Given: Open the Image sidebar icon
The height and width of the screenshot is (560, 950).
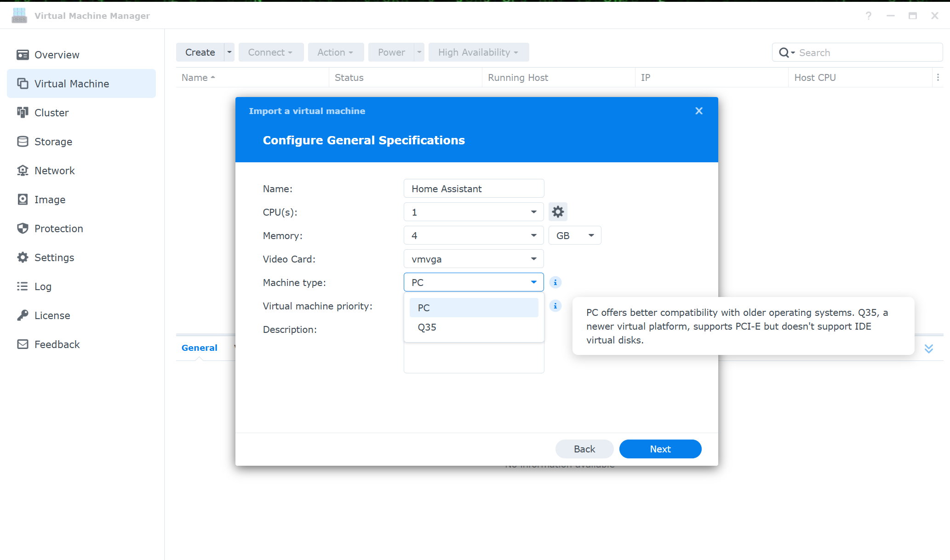Looking at the screenshot, I should pyautogui.click(x=23, y=200).
